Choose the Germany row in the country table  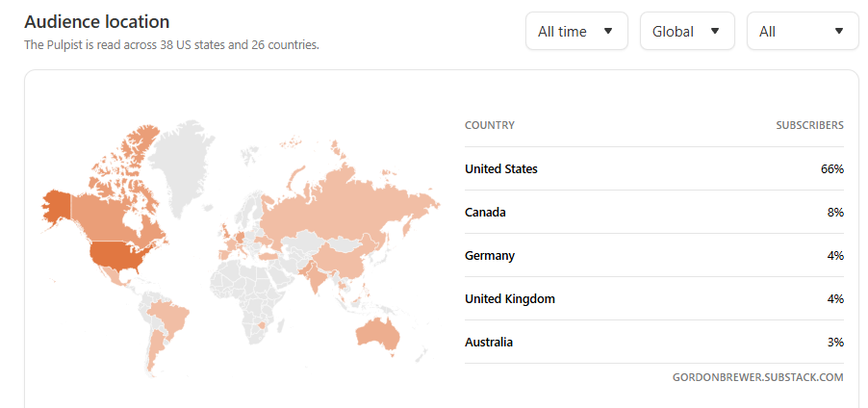[653, 255]
